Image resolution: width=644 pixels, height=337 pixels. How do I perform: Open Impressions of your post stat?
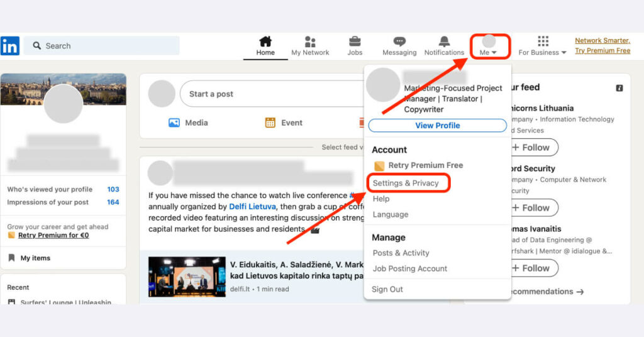(64, 202)
